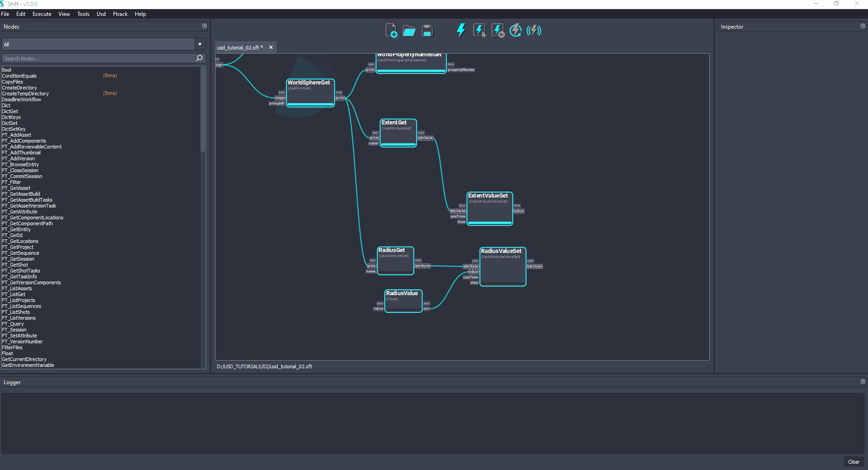Click the magnifier in the node search bar
This screenshot has width=868, height=470.
(199, 58)
